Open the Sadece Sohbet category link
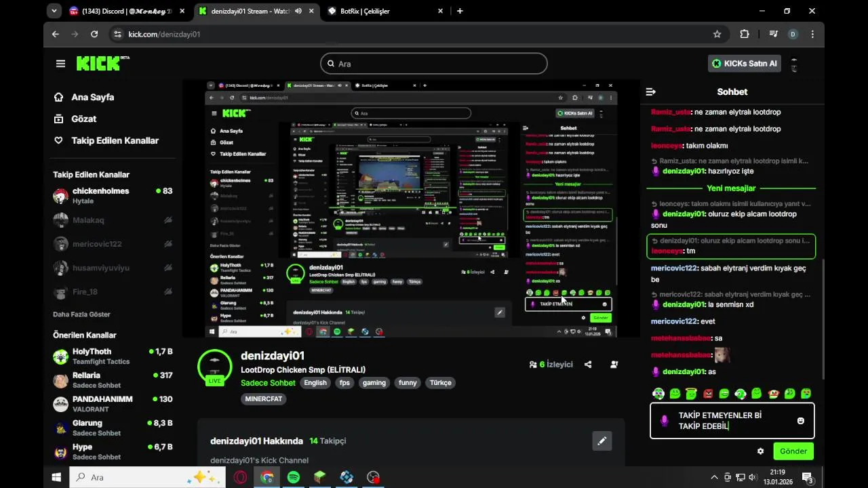This screenshot has width=868, height=488. click(x=268, y=383)
